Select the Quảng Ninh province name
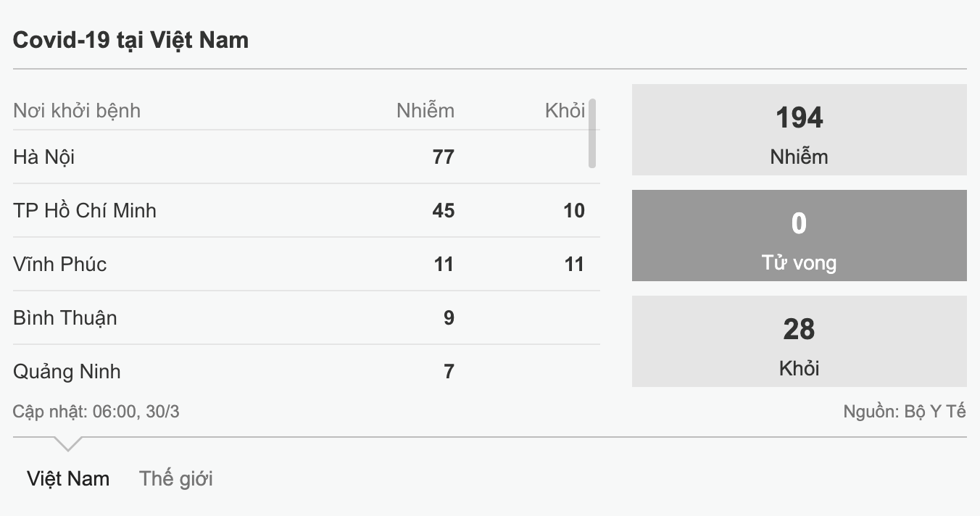 [67, 371]
